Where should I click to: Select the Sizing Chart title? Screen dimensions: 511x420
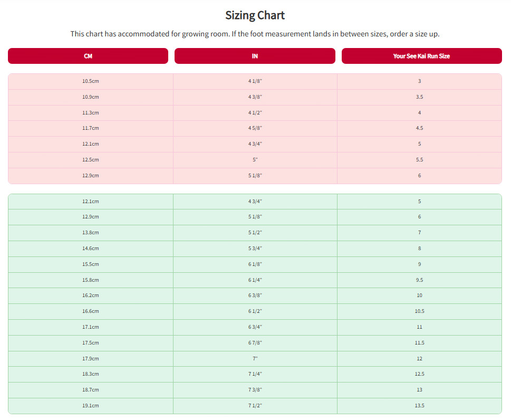point(255,15)
